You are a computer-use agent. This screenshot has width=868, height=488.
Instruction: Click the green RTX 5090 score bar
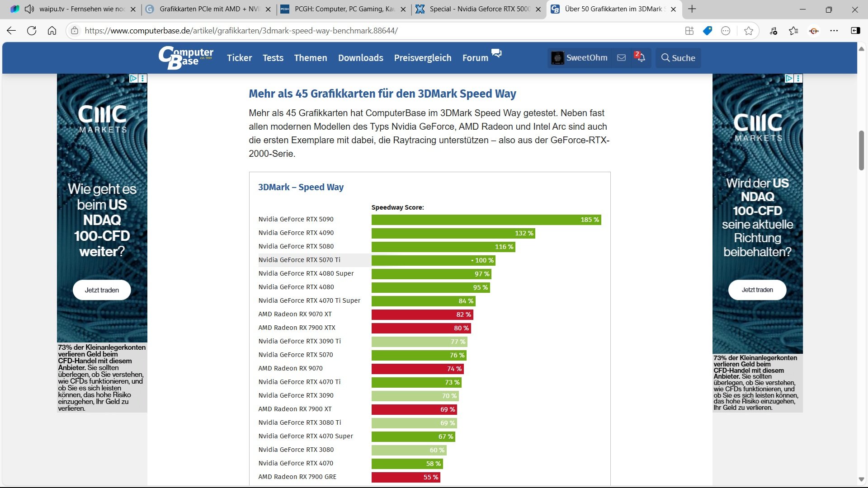click(486, 220)
